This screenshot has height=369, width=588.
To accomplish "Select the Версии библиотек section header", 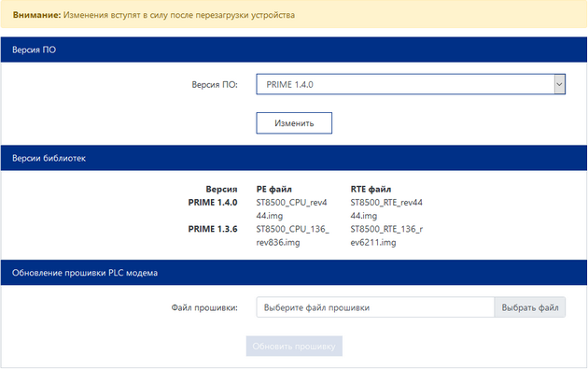I will click(294, 158).
